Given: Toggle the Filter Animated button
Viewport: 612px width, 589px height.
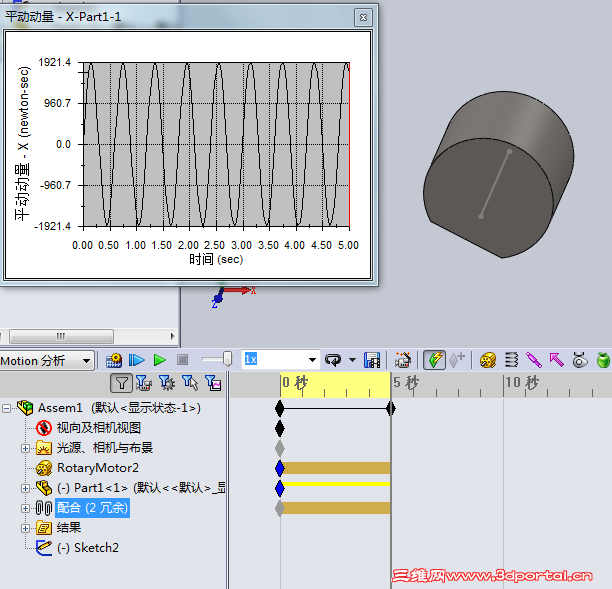Looking at the screenshot, I should coord(144,383).
